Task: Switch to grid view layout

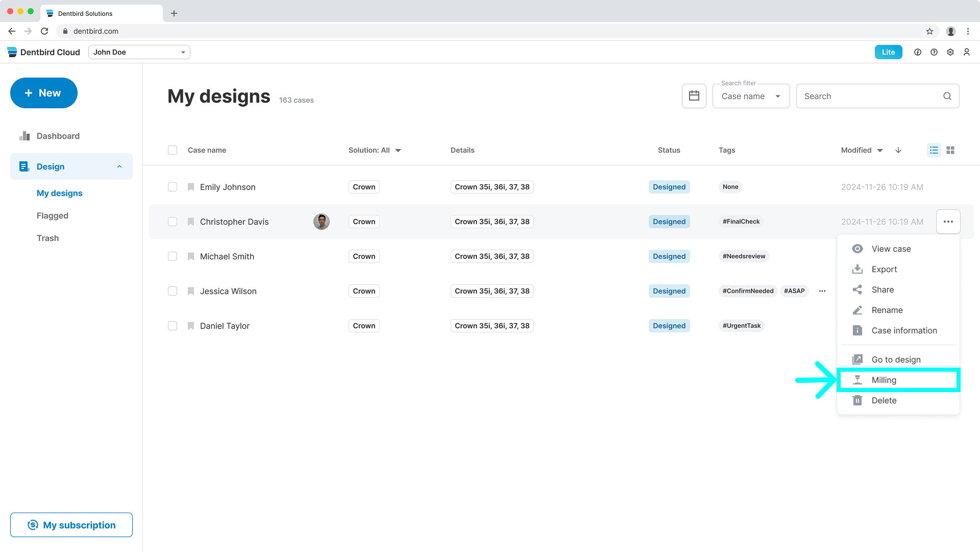Action: coord(950,150)
